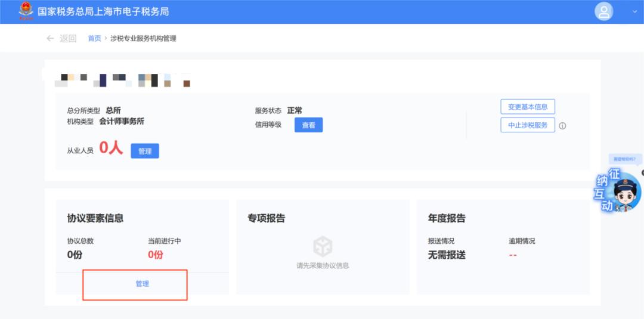Screen dimensions: 644x319
Task: Click info icon next to 中止涉税服务
Action: click(x=563, y=126)
